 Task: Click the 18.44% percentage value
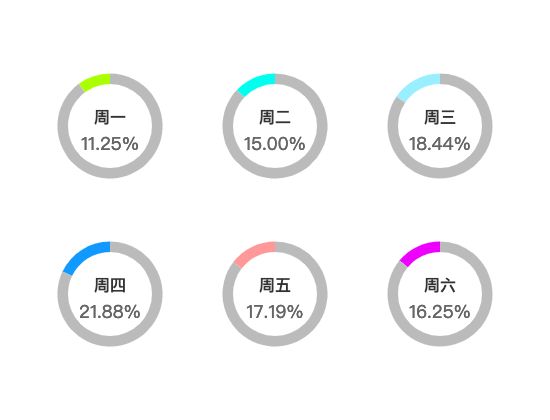[440, 144]
